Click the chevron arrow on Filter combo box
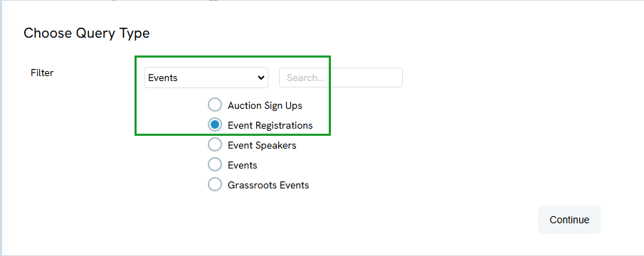This screenshot has width=644, height=256. [x=261, y=78]
